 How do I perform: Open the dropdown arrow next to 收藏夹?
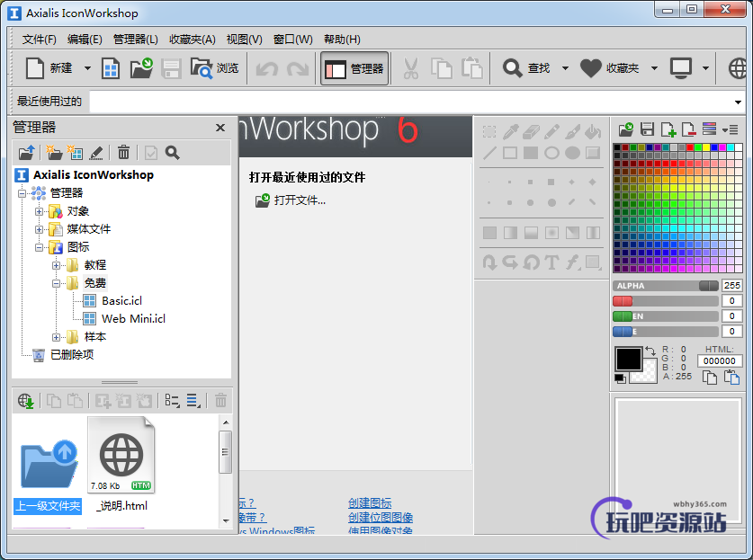[x=654, y=68]
